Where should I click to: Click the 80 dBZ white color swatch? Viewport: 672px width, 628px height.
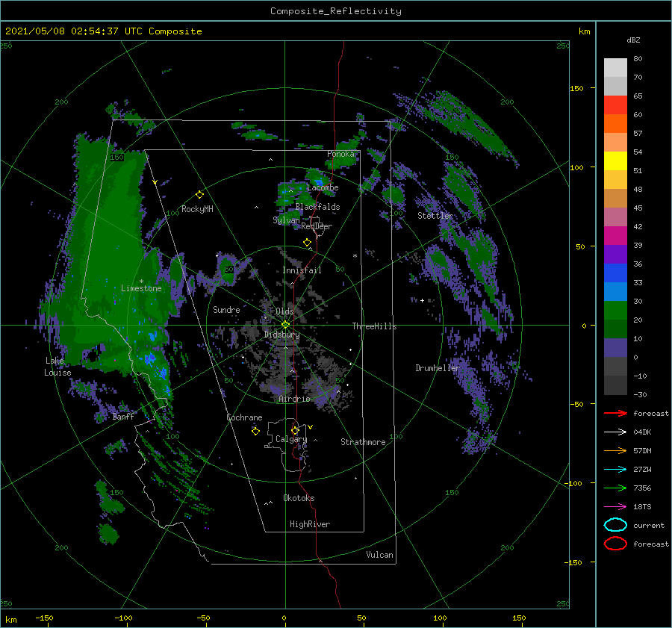pyautogui.click(x=615, y=67)
